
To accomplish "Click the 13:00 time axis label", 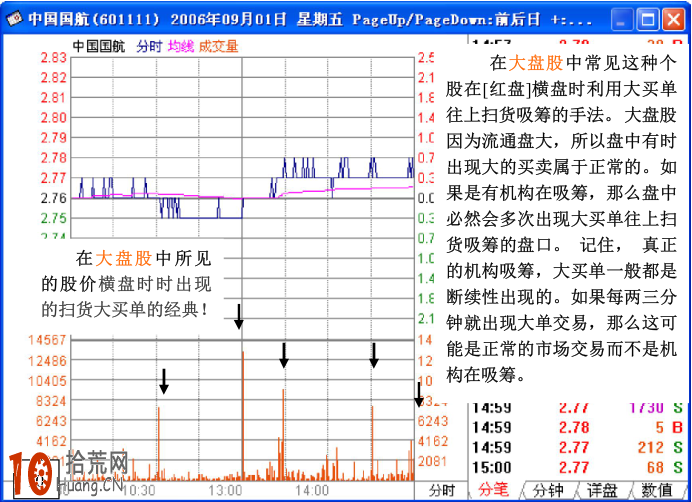I will [x=226, y=490].
